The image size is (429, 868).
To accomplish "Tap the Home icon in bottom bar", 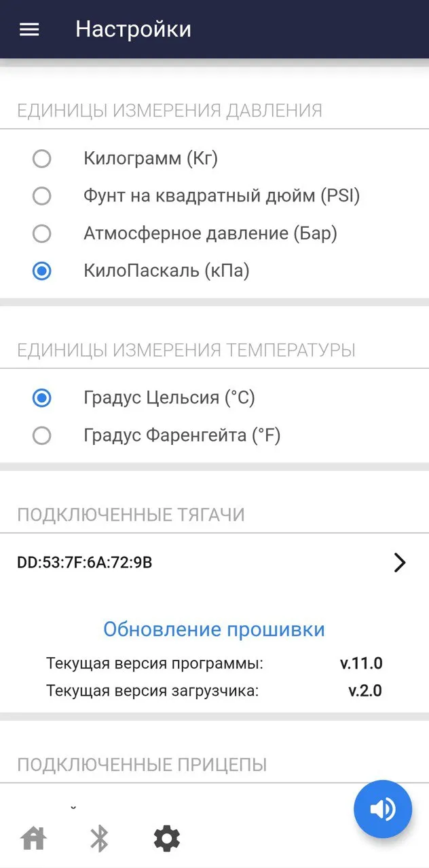I will 34,838.
